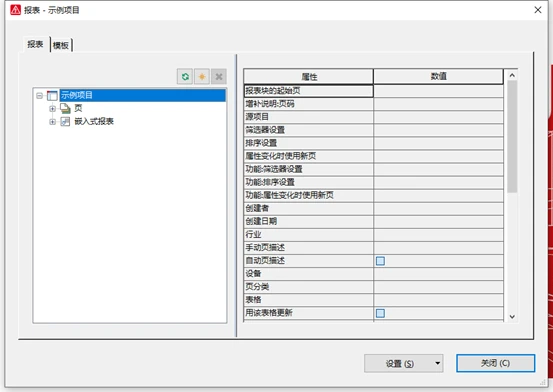Close the 报表 dialog window
Image resolution: width=553 pixels, height=392 pixels.
coord(537,10)
